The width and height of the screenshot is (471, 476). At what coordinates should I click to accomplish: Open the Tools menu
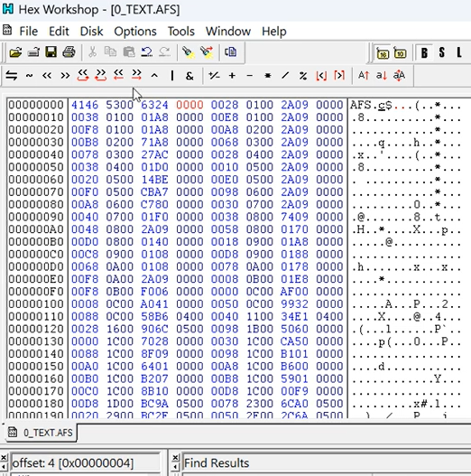point(181,32)
